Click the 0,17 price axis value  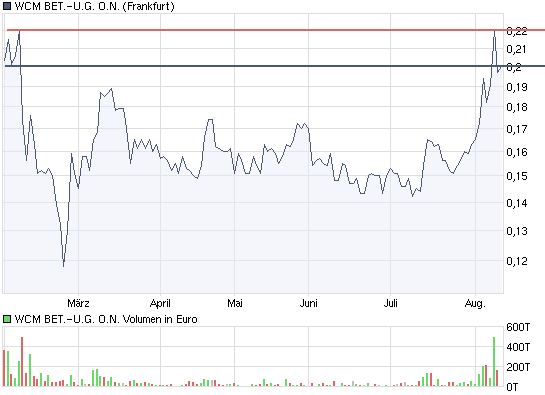517,129
